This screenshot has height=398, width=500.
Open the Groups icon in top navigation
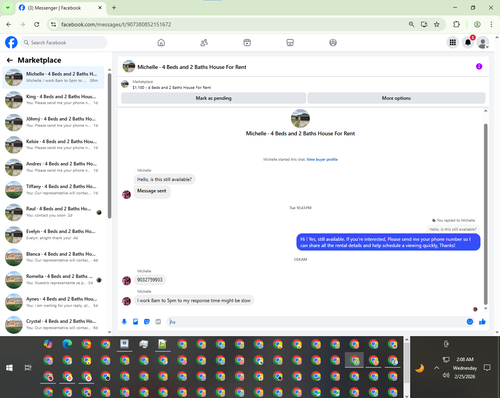[x=333, y=43]
